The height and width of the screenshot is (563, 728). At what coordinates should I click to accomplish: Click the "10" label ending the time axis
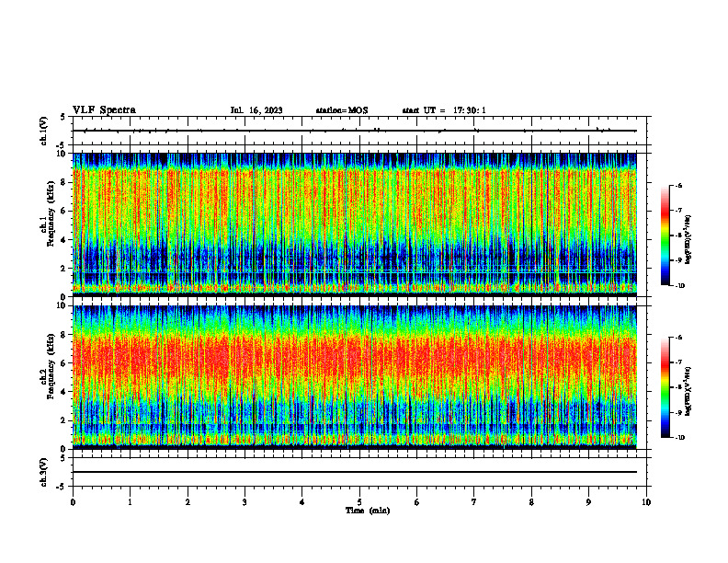646,502
